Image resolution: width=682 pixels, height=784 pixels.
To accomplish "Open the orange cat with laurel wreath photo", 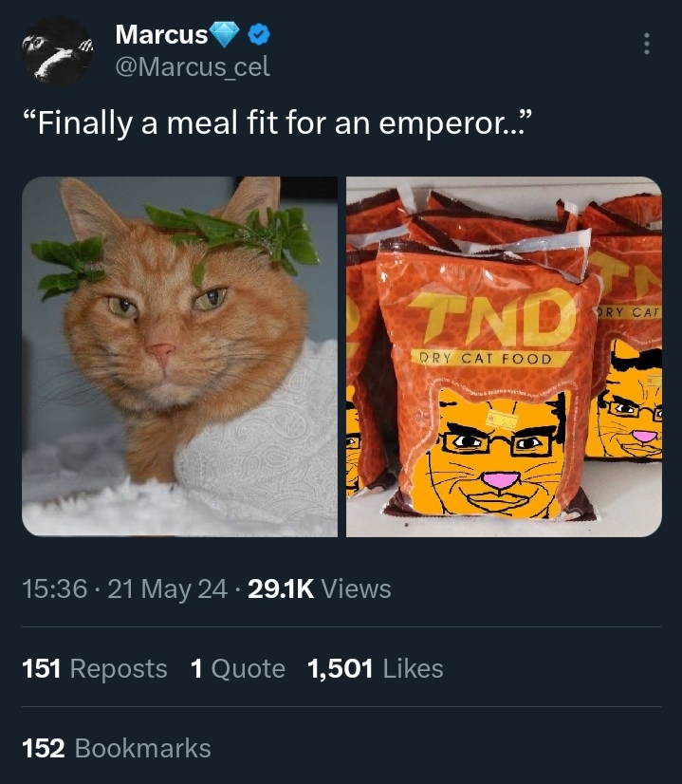I will (180, 357).
